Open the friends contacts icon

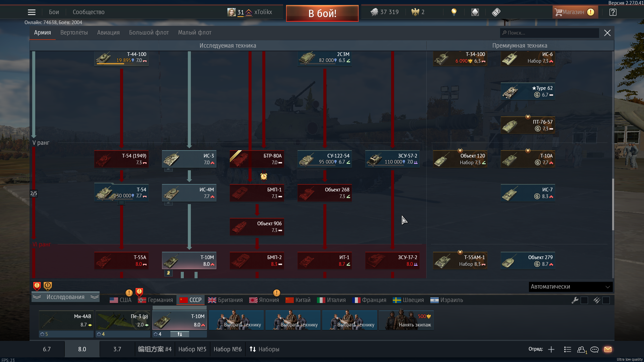[x=582, y=349]
